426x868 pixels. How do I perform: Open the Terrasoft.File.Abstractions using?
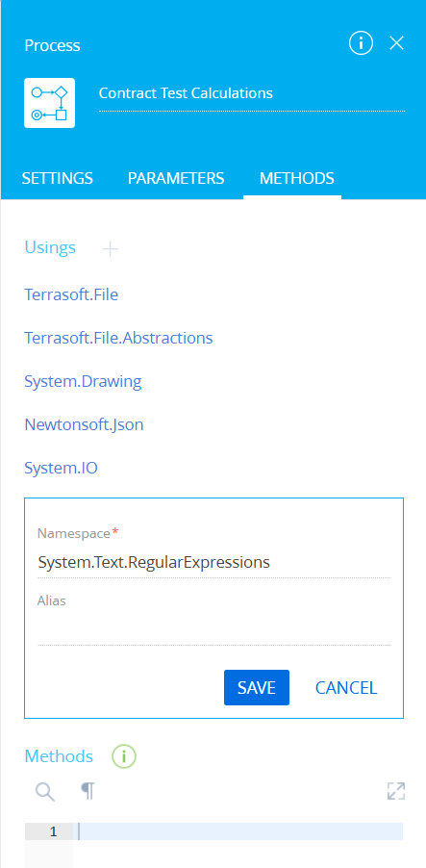[118, 338]
